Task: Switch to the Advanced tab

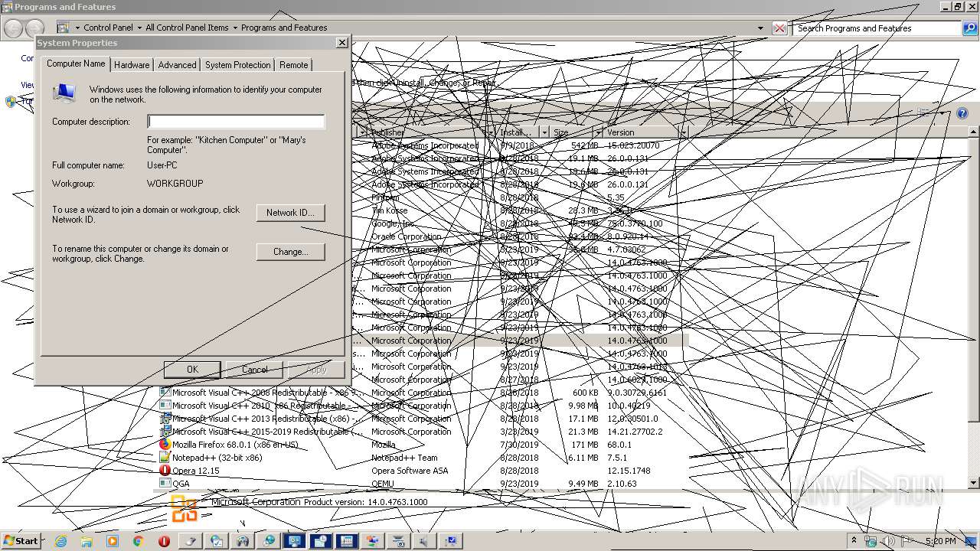Action: pos(177,65)
